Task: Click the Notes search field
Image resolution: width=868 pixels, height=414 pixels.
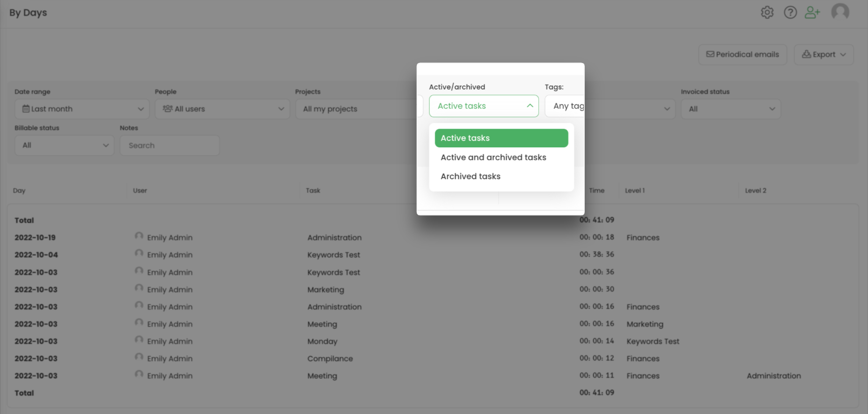Action: (170, 145)
